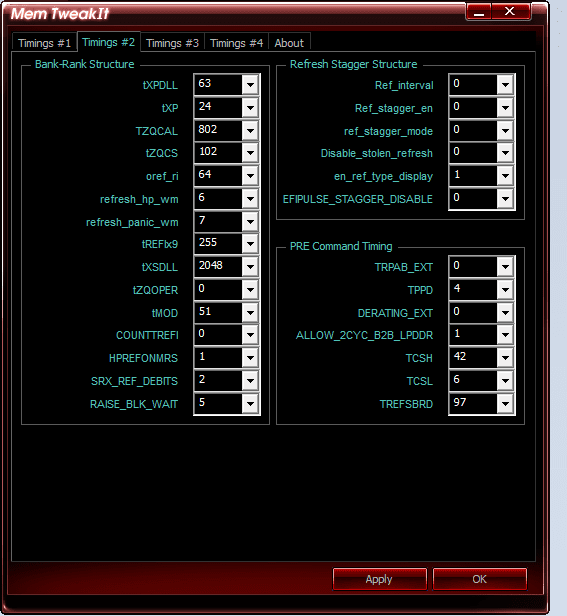
Task: Click the tZQCS value field showing 102
Action: 218,152
